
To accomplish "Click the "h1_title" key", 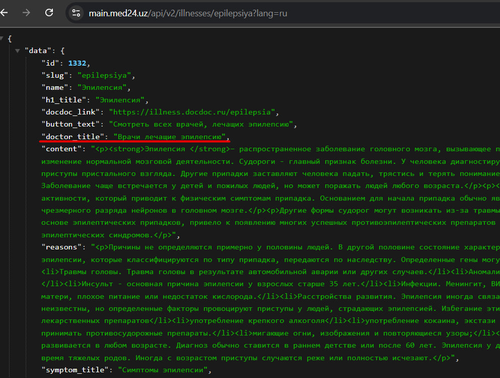I will (x=64, y=100).
